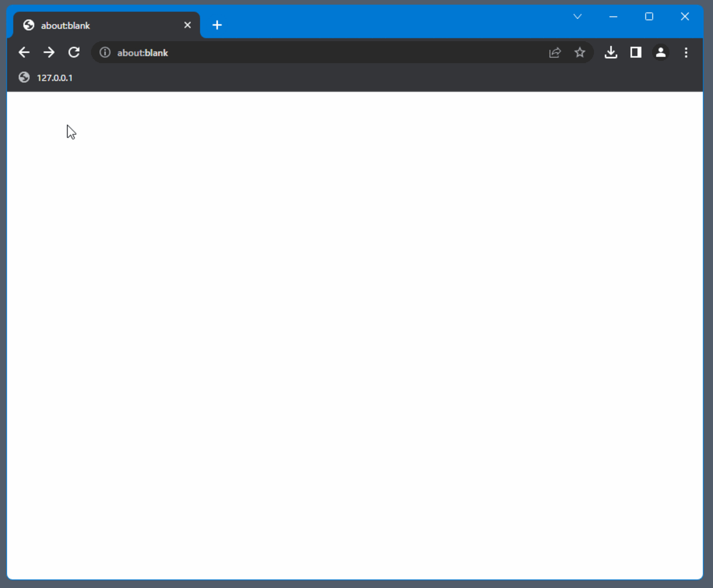Screen dimensions: 713x588
Task: Open the user profile menu
Action: click(661, 53)
